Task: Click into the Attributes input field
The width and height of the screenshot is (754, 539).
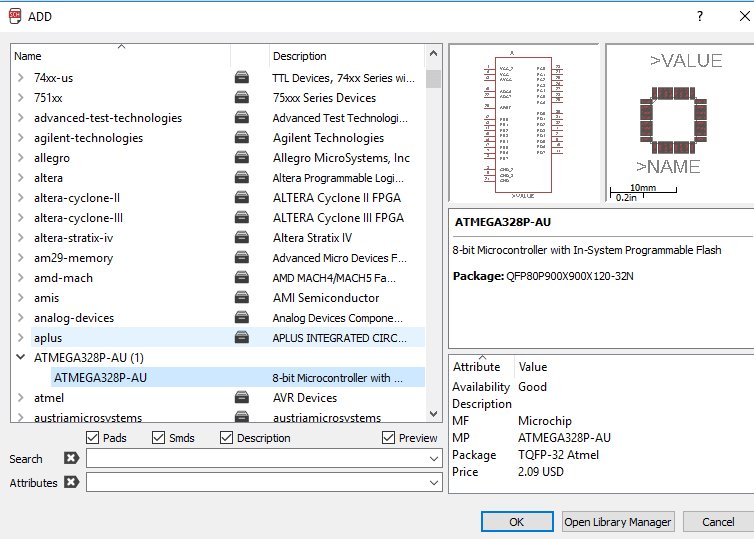Action: pyautogui.click(x=258, y=482)
